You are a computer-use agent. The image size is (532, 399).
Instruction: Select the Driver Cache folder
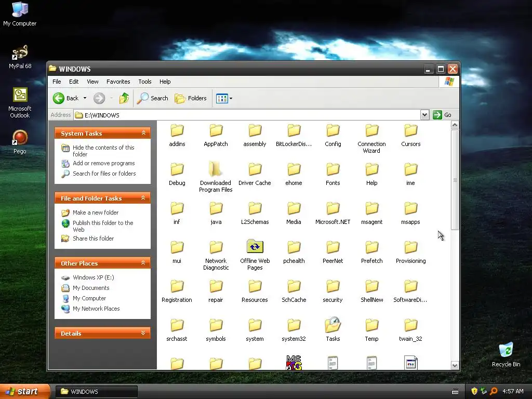click(x=255, y=175)
